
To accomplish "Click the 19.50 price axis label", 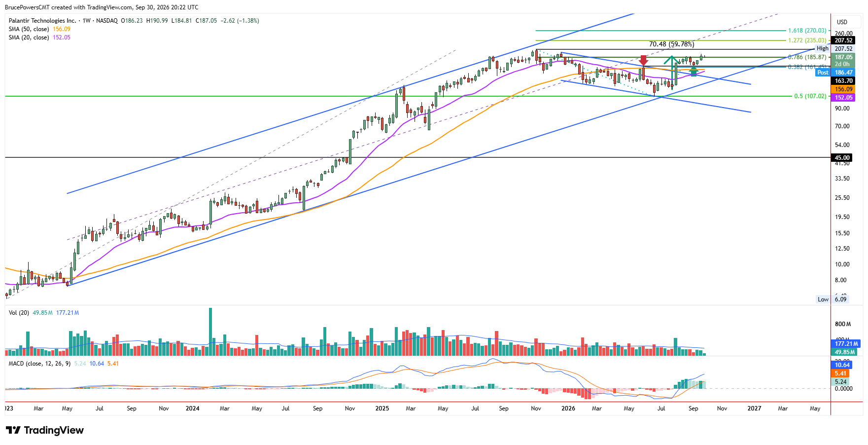I will click(842, 217).
